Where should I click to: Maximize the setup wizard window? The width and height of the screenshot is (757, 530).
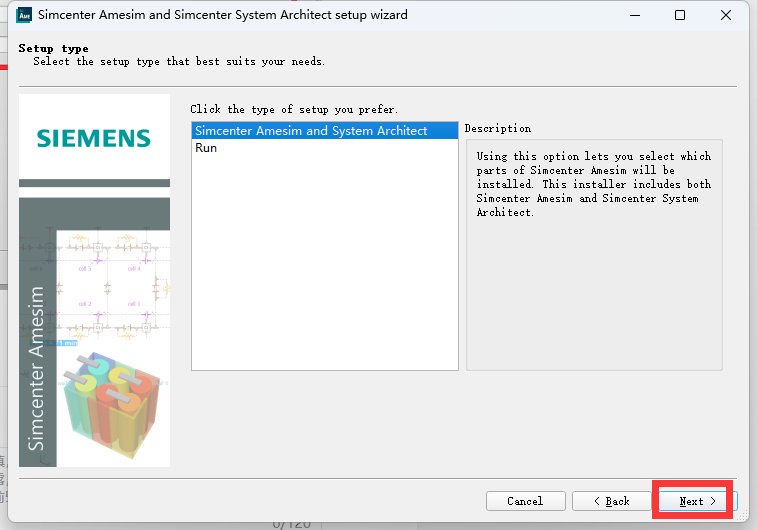pos(680,15)
